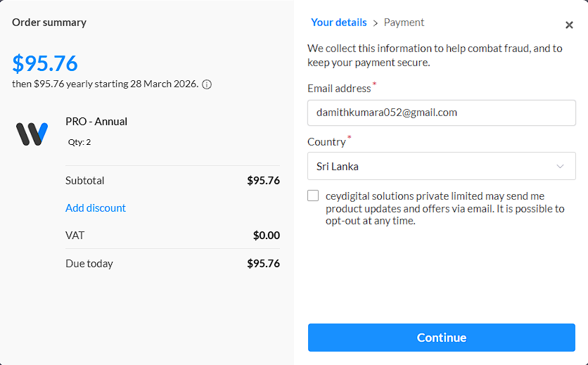588x365 pixels.
Task: Click the VAT $0.00 amount
Action: pos(266,236)
